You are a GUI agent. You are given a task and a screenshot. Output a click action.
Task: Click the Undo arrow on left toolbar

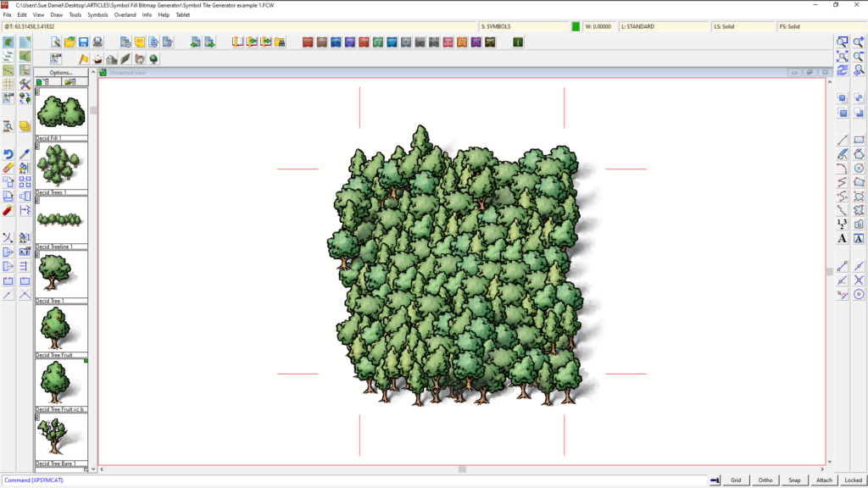tap(8, 153)
